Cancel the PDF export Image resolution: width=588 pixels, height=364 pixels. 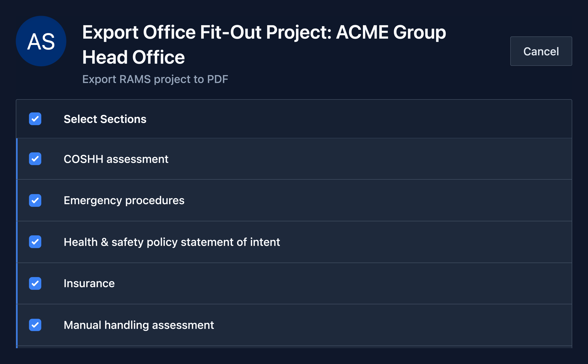[x=541, y=51]
